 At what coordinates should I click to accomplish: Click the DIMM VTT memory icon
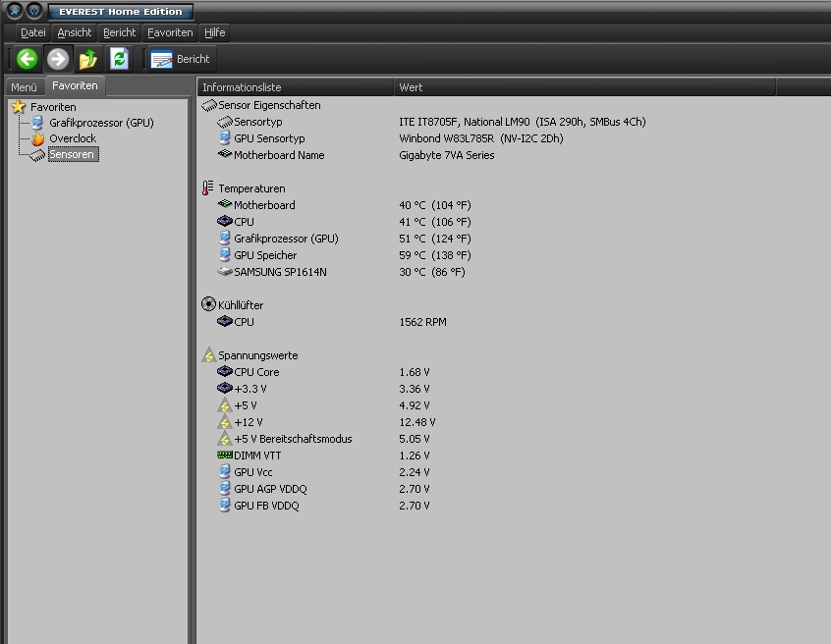click(x=225, y=455)
